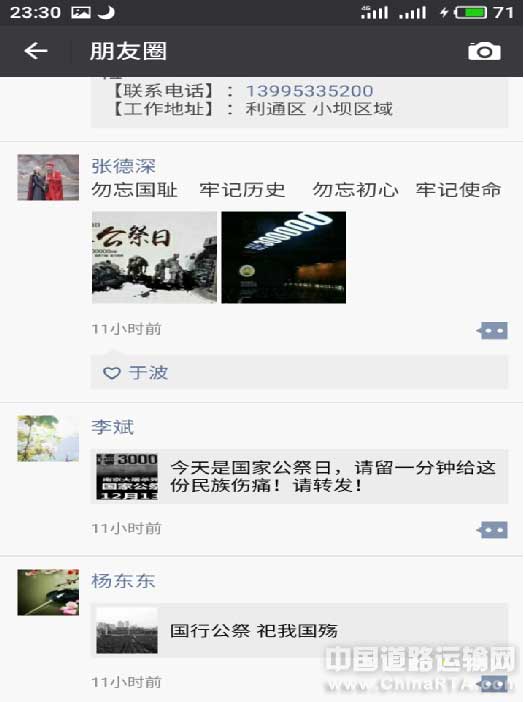This screenshot has height=702, width=524.
Task: Call the phone number 13995335200
Action: click(309, 91)
